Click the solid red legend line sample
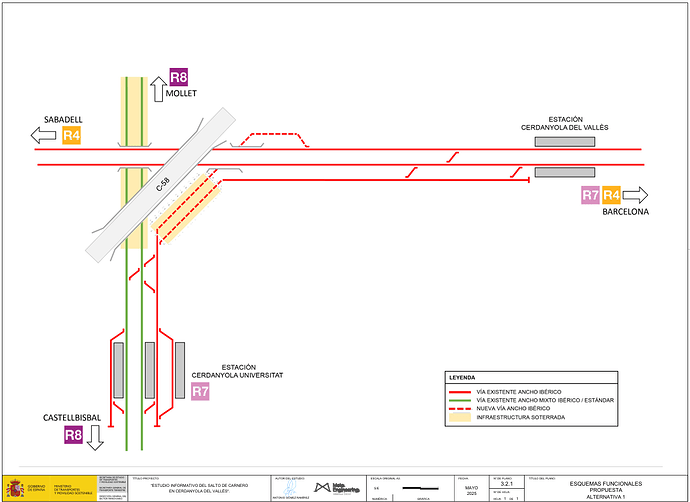Image resolution: width=690 pixels, height=502 pixels. click(459, 390)
